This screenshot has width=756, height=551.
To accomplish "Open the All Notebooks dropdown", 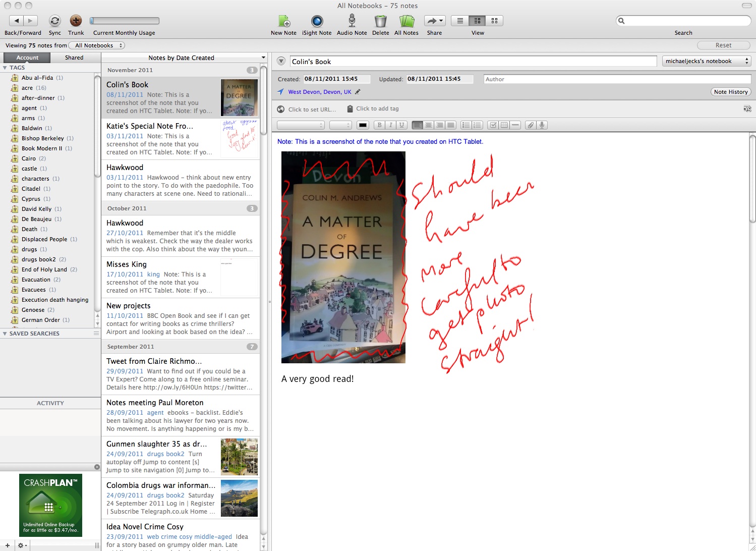I will tap(98, 45).
